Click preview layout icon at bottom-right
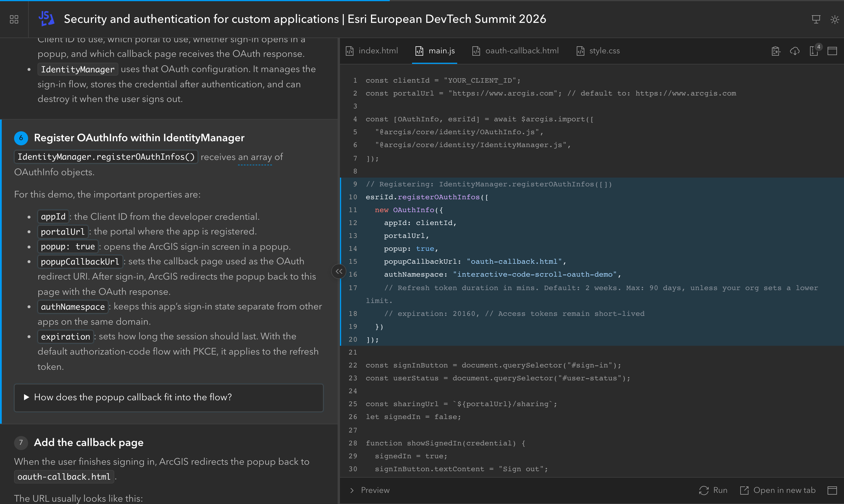Image resolution: width=844 pixels, height=504 pixels. 832,490
